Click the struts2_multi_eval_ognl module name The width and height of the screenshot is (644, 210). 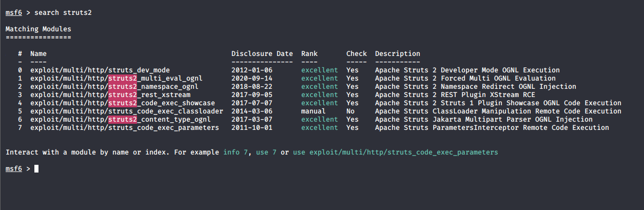point(116,78)
